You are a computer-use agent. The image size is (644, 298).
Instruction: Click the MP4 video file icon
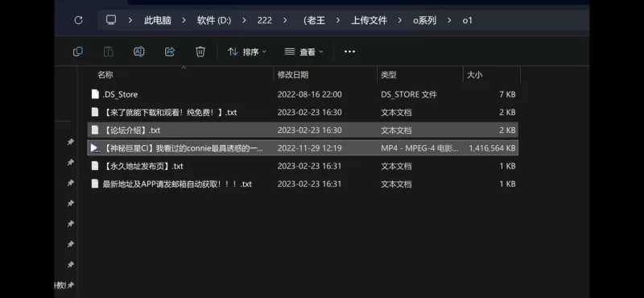[x=95, y=148]
